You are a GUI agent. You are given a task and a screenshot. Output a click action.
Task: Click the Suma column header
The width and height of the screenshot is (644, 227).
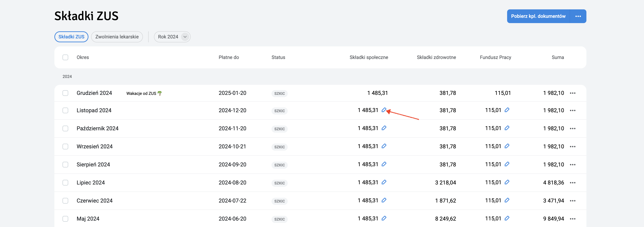click(558, 57)
